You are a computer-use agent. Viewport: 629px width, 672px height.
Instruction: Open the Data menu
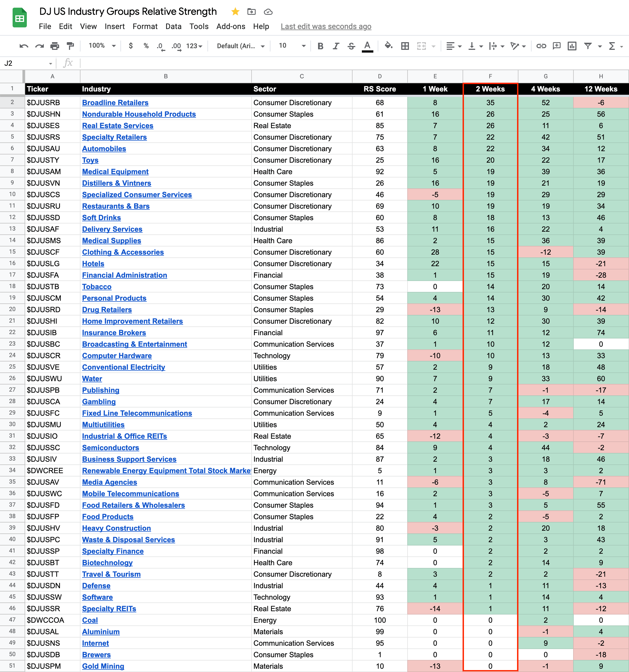click(x=173, y=26)
